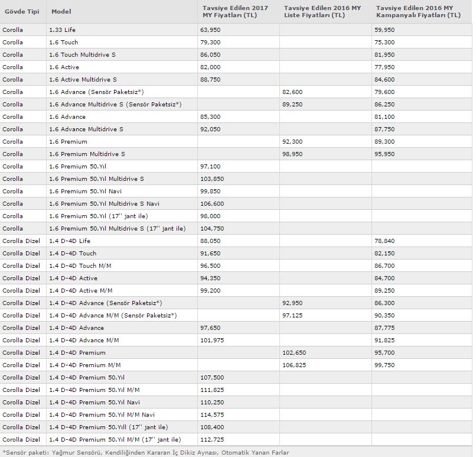Select the 101,975 price cell
476x457 pixels.
pyautogui.click(x=213, y=340)
